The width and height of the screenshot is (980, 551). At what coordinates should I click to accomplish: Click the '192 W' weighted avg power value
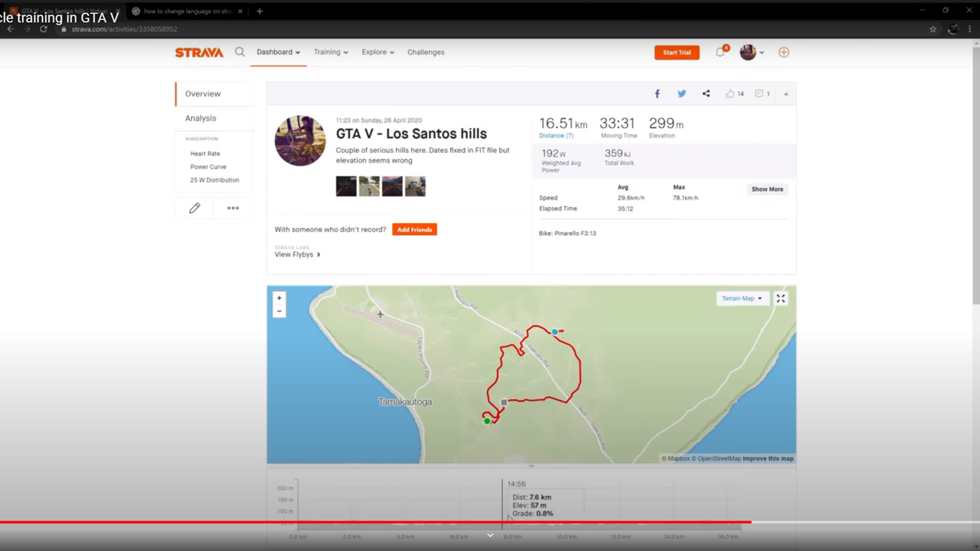554,153
